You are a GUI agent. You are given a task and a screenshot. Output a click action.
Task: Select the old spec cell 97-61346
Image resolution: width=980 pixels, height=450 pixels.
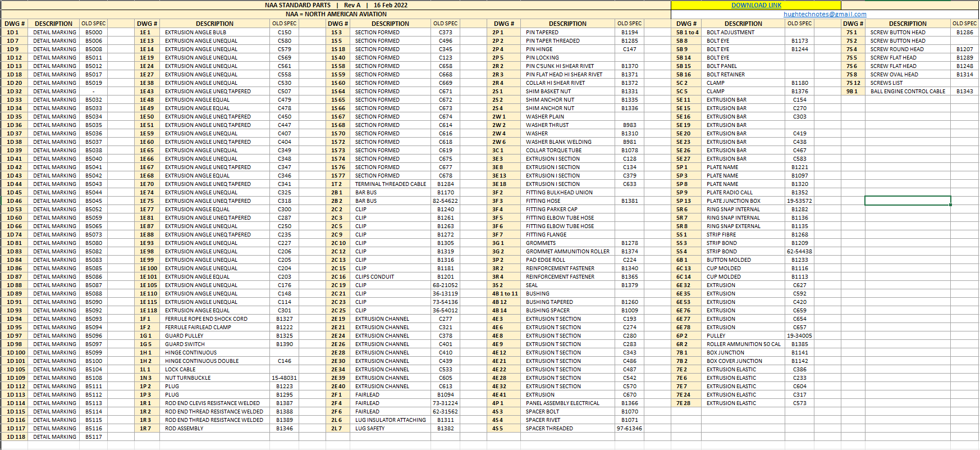pyautogui.click(x=629, y=428)
